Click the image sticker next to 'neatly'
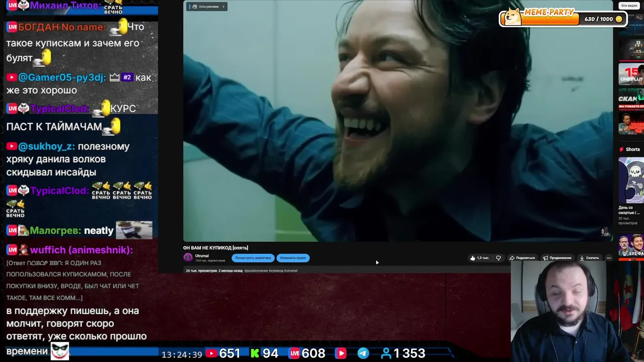The image size is (644, 362). 134,230
